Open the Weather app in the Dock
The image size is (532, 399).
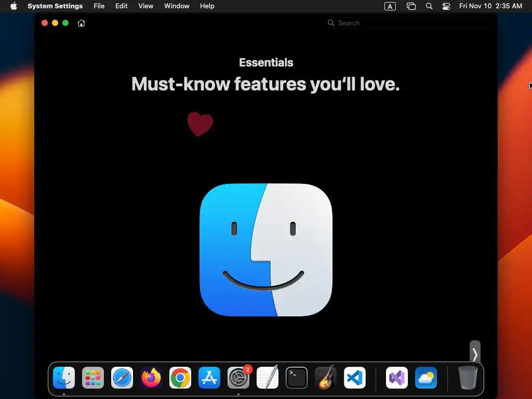(x=426, y=378)
